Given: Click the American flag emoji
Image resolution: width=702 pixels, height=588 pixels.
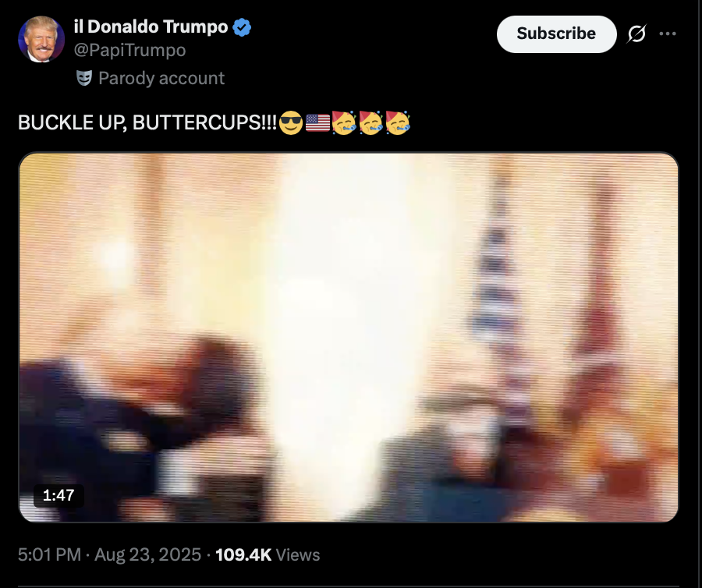Looking at the screenshot, I should [x=317, y=122].
